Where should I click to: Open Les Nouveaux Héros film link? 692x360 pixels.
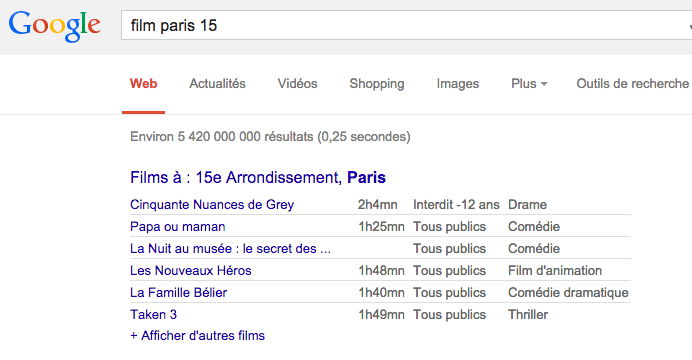(x=191, y=270)
